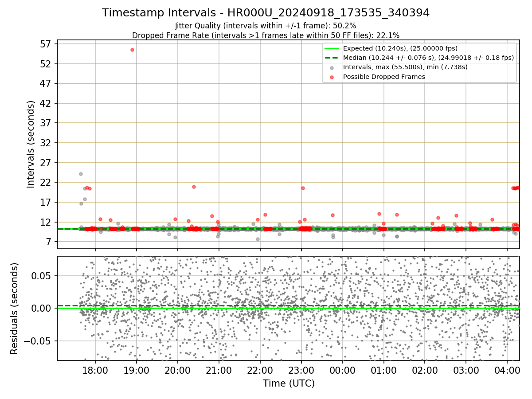Click the red dropped-frame point at 23:00 near 20 seconds
This screenshot has width=532, height=399.
pos(303,188)
